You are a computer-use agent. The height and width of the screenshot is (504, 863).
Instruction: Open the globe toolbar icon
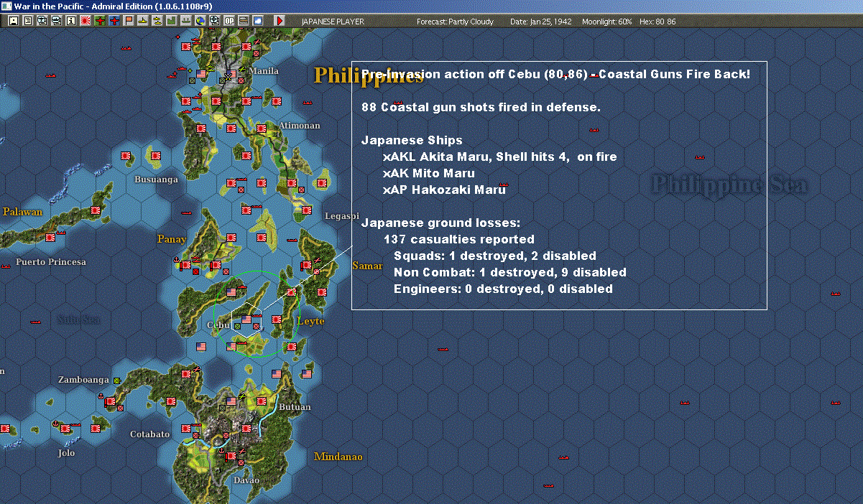[x=200, y=21]
